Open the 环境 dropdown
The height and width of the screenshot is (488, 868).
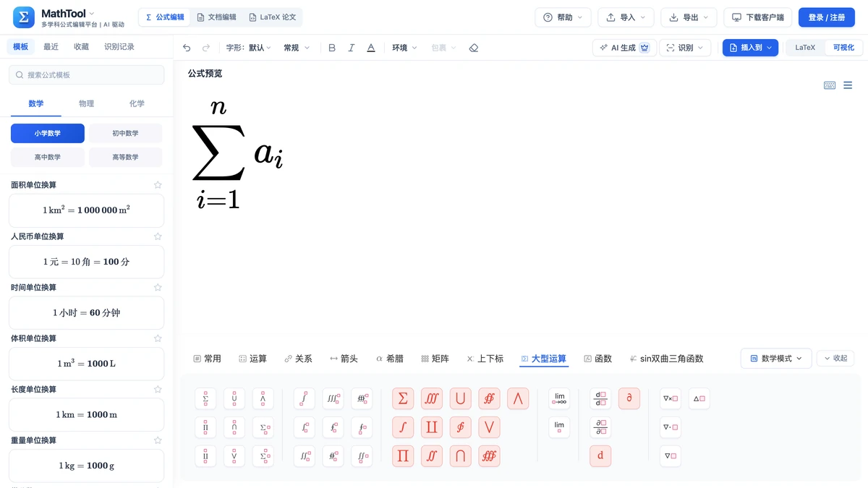click(404, 48)
